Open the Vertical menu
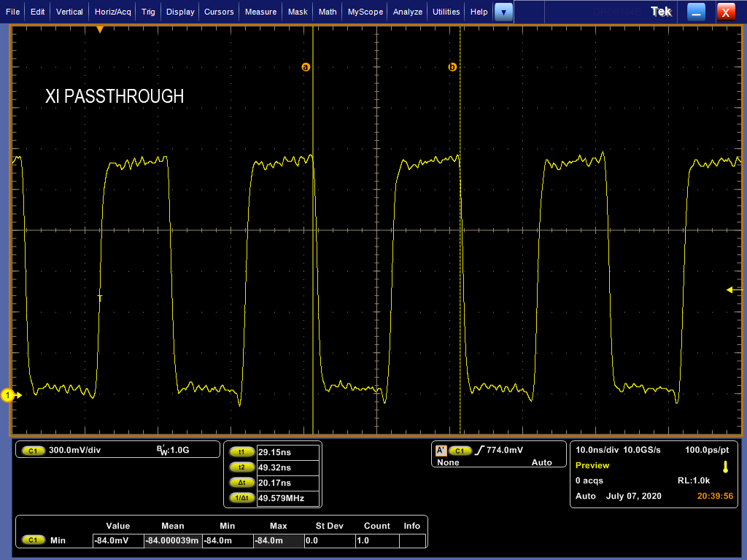This screenshot has width=747, height=560. click(69, 12)
